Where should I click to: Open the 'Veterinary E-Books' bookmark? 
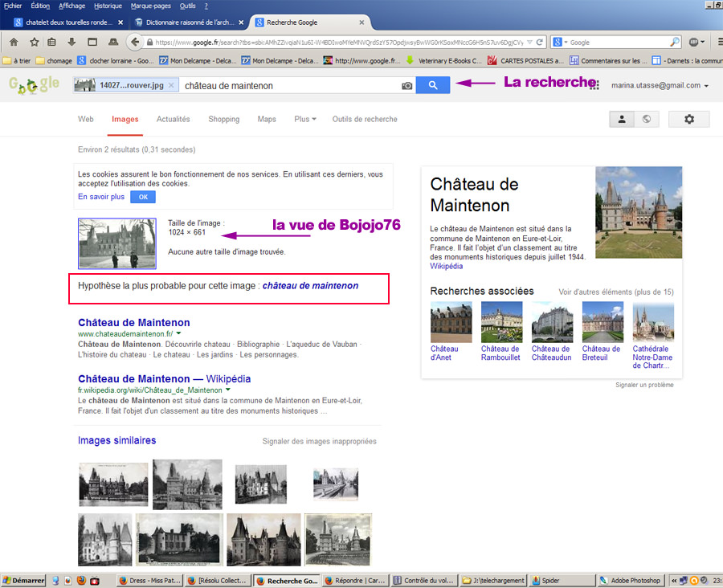coord(443,60)
